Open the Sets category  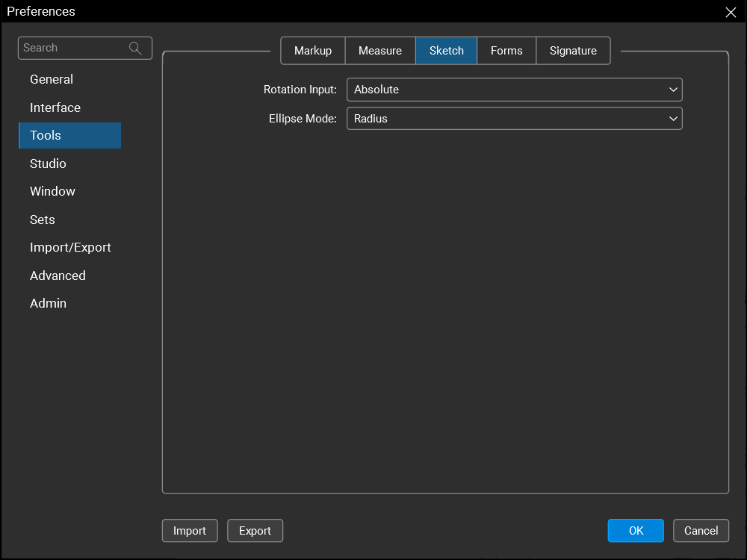[x=43, y=220]
